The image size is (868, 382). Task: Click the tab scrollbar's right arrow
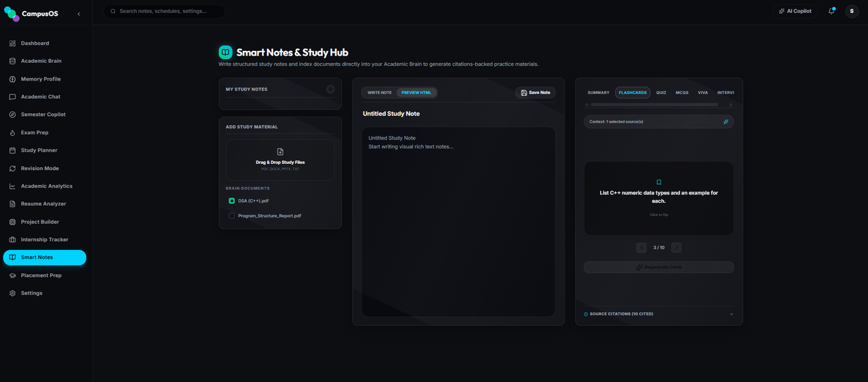(x=731, y=105)
